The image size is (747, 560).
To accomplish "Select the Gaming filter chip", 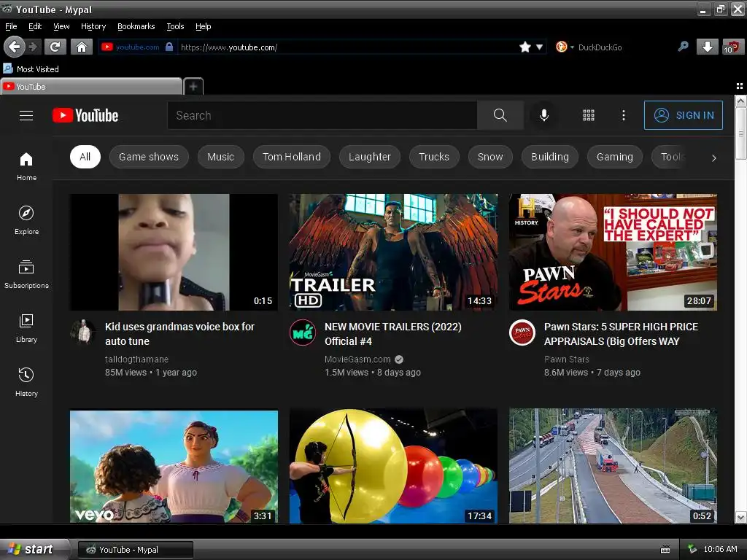I will (x=614, y=157).
